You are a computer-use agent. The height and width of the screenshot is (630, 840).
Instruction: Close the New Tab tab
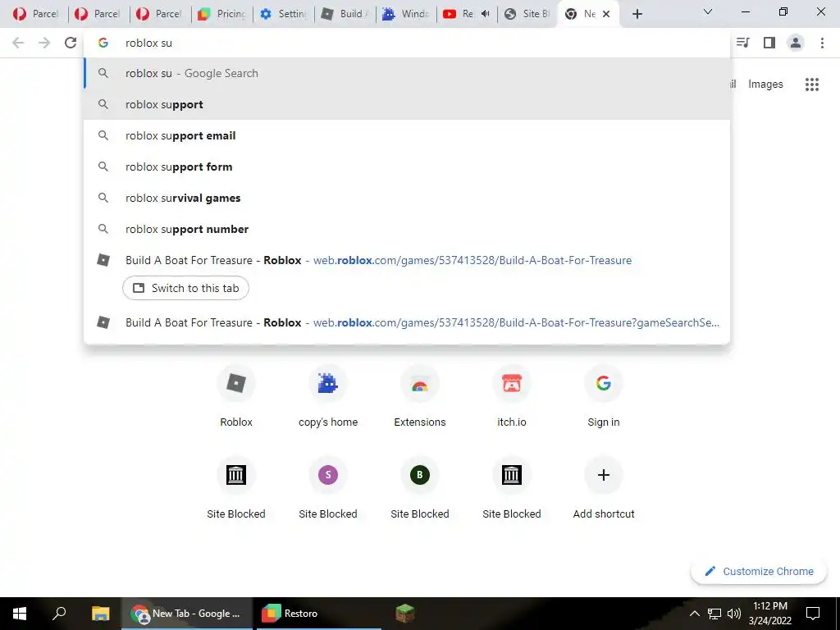point(606,14)
